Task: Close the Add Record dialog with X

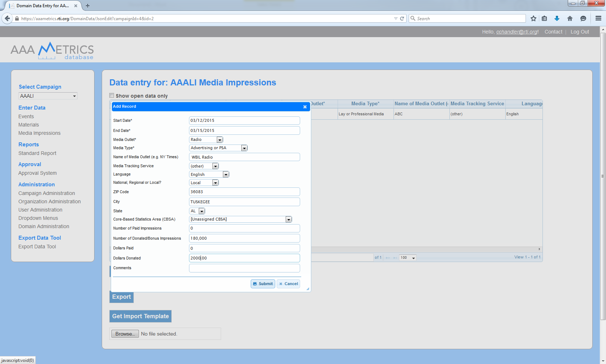Action: [x=305, y=107]
